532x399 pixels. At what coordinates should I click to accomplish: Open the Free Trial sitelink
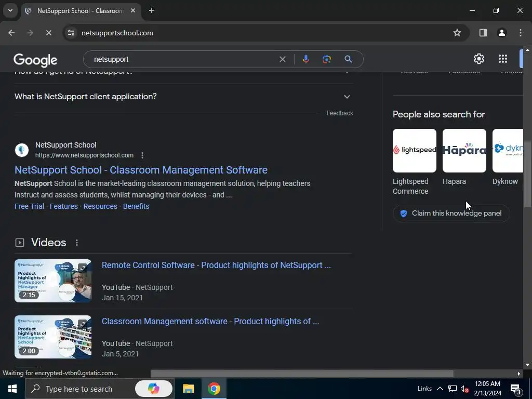pos(29,206)
